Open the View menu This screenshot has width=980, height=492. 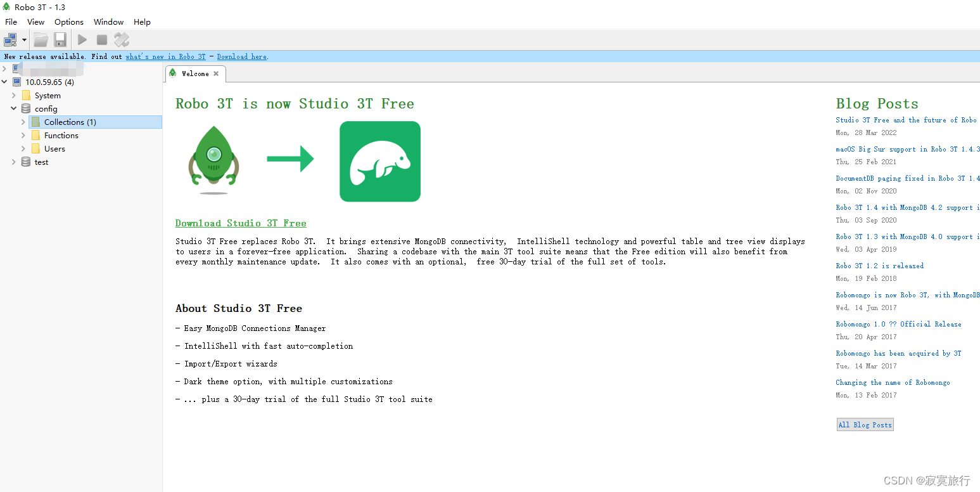pos(35,22)
